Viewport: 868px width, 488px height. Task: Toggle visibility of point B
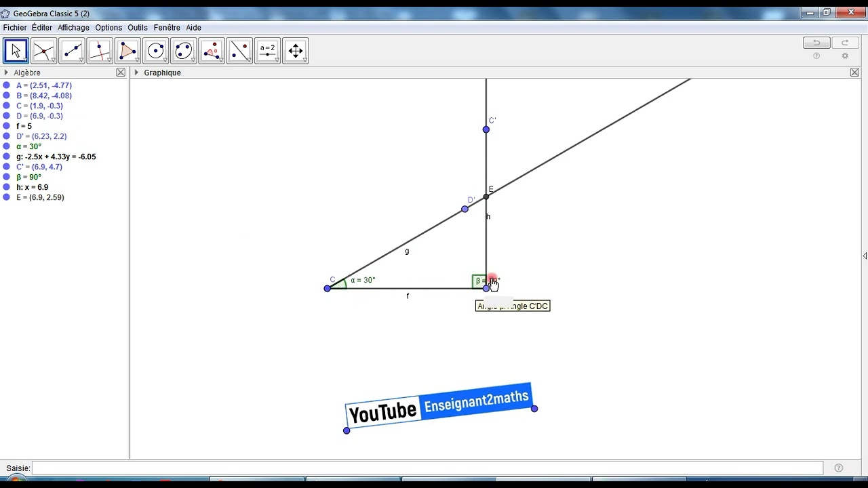(x=6, y=96)
